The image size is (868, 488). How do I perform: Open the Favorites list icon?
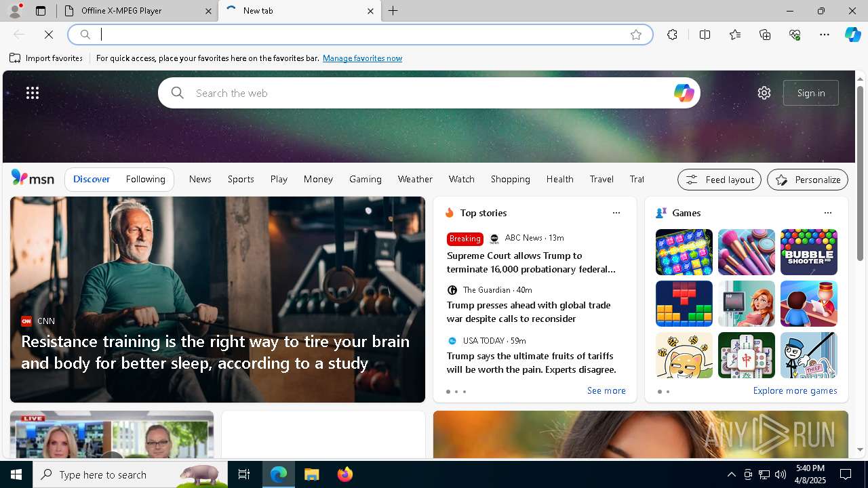coord(735,35)
